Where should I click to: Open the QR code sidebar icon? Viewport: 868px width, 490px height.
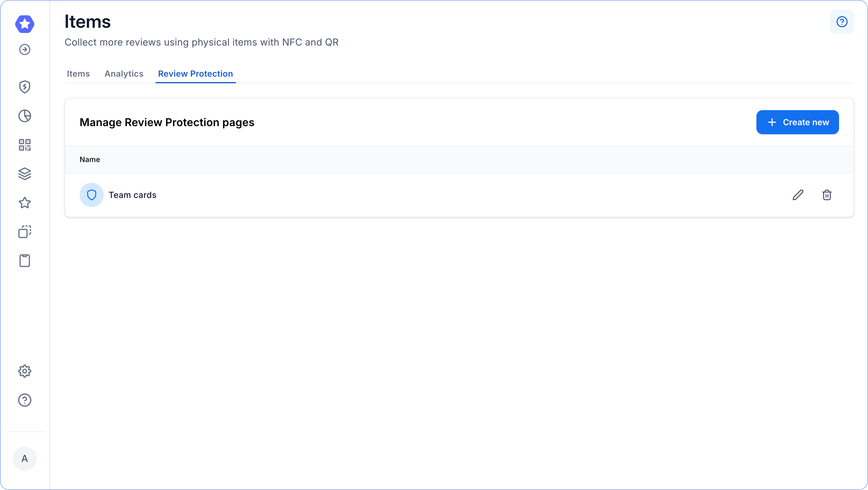[25, 145]
